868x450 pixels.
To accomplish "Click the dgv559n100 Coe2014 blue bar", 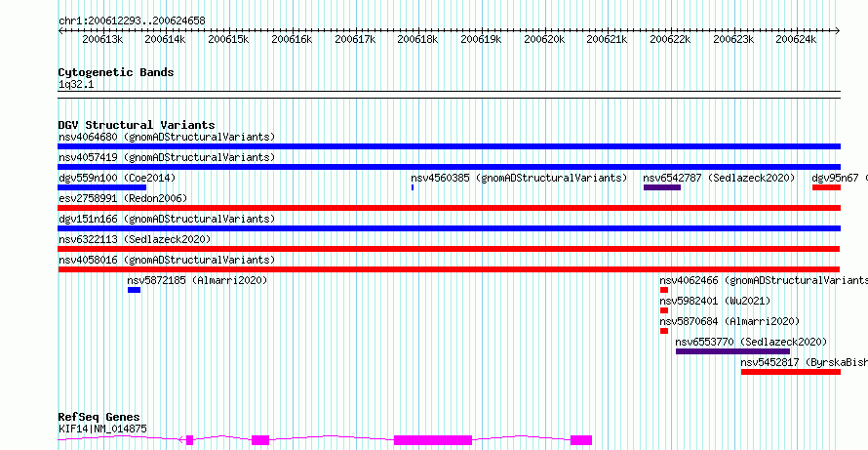I will coord(101,187).
